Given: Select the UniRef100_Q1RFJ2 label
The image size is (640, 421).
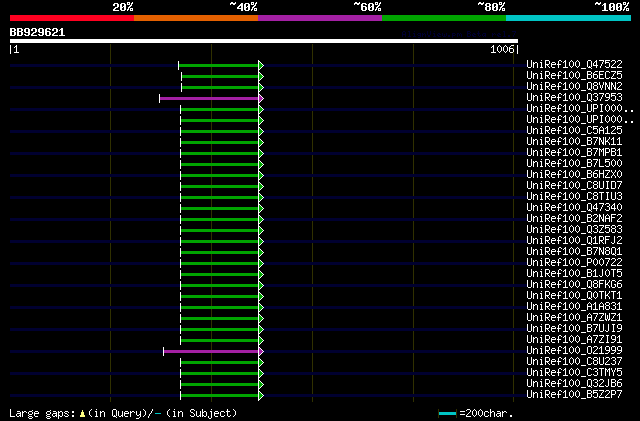Looking at the screenshot, I should coord(574,241).
